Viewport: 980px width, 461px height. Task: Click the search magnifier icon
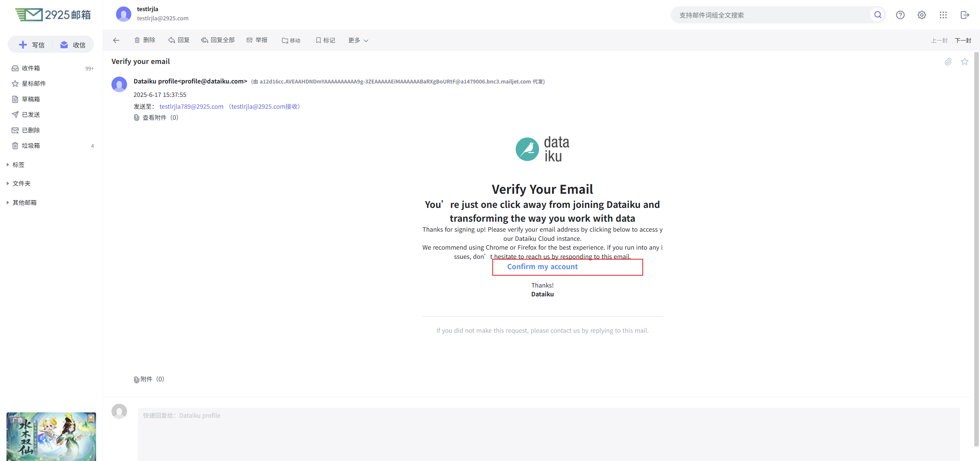tap(878, 15)
